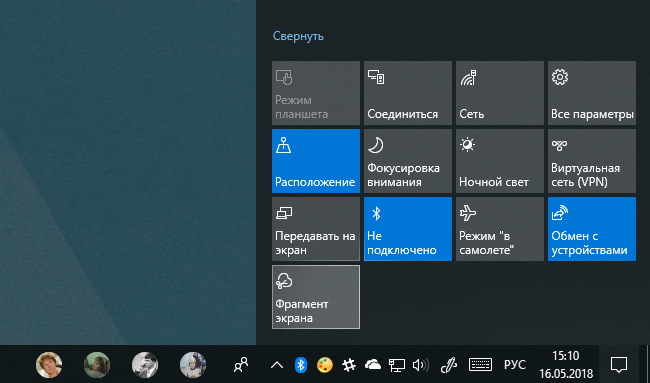
Task: Switch input language via РУС indicator
Action: pyautogui.click(x=515, y=365)
